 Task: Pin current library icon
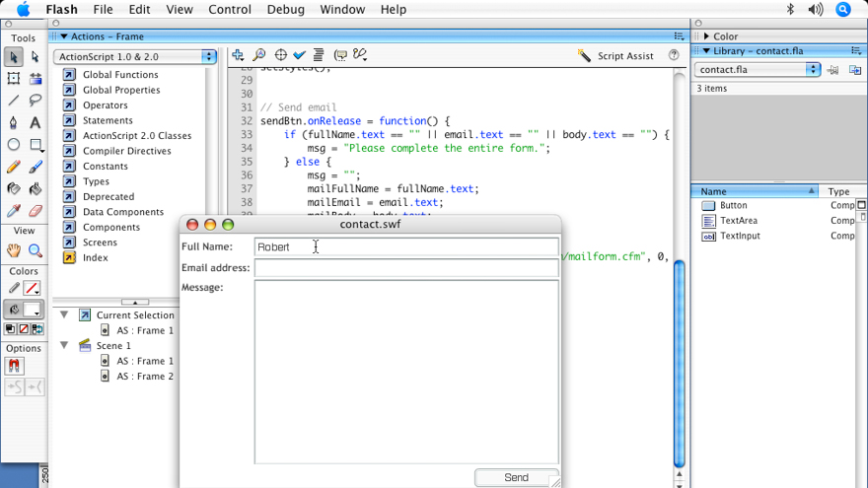point(832,70)
